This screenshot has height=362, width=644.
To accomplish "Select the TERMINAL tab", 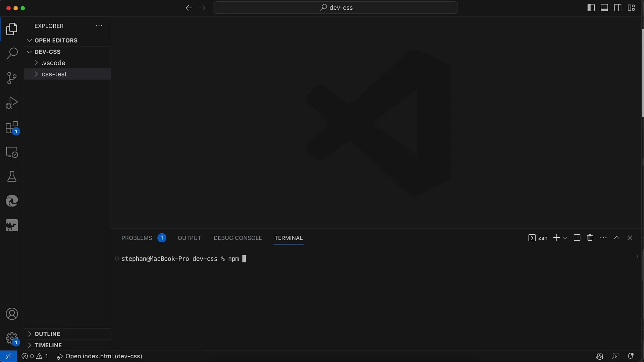I will (x=288, y=238).
